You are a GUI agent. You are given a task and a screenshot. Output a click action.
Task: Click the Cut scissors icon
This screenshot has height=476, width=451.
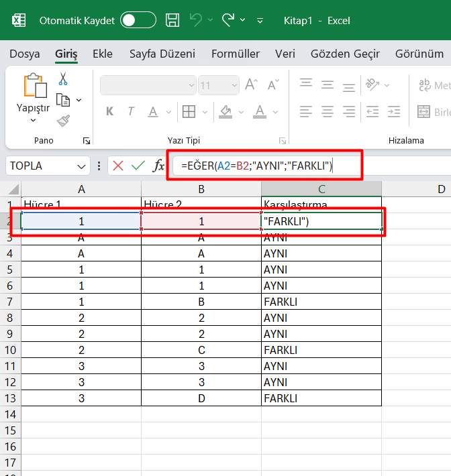[x=63, y=78]
